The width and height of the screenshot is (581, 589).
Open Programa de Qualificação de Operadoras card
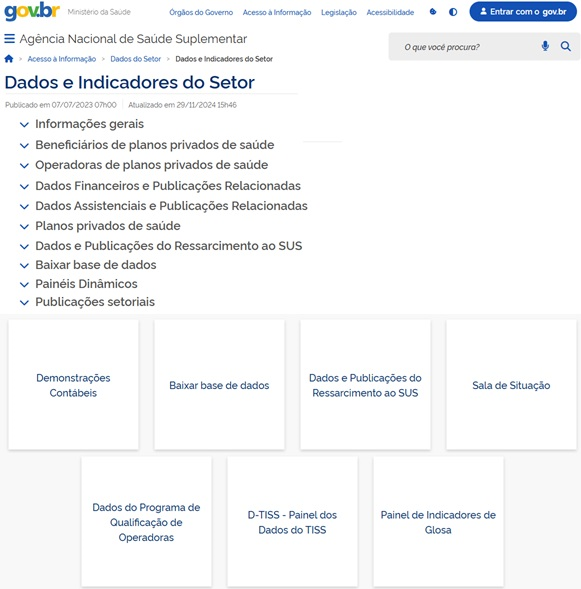(146, 522)
